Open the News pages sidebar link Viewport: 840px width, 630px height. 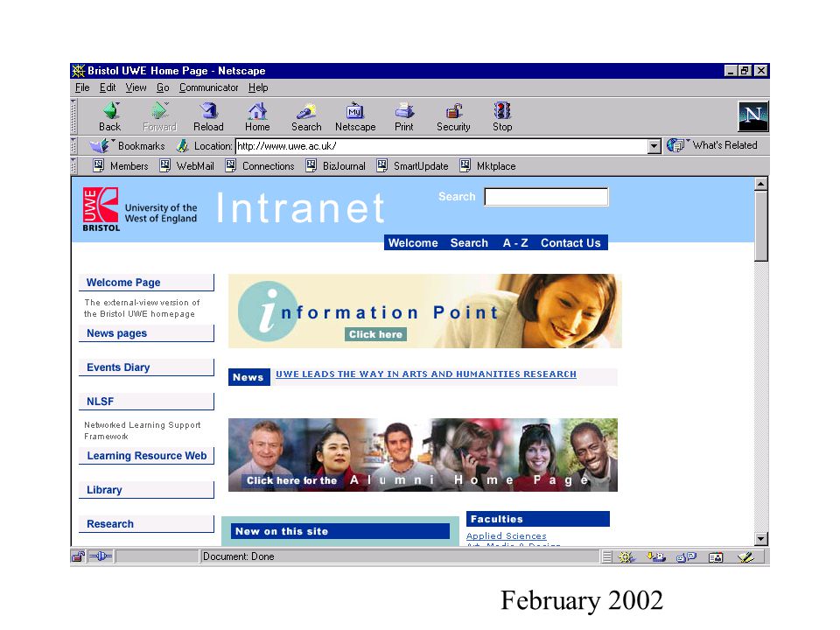146,333
